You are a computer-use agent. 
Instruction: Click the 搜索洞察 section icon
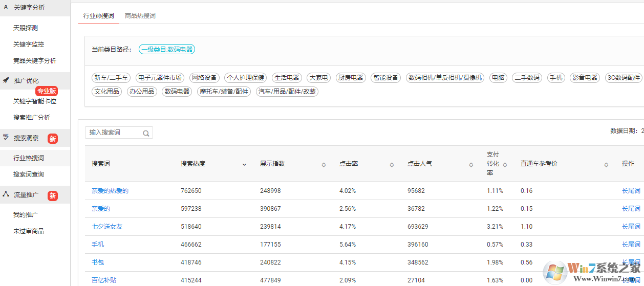pos(6,138)
